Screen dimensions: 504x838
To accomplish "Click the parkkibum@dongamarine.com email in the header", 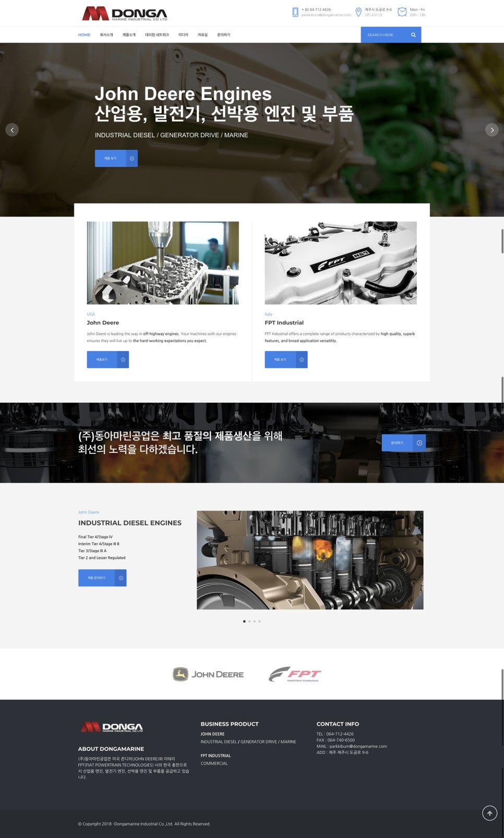I will click(326, 15).
